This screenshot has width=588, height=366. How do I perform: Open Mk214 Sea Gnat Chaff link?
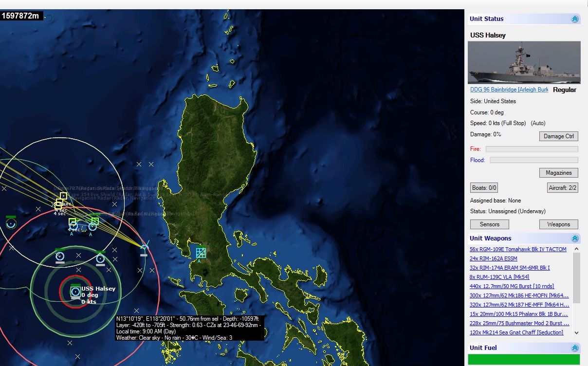point(516,332)
